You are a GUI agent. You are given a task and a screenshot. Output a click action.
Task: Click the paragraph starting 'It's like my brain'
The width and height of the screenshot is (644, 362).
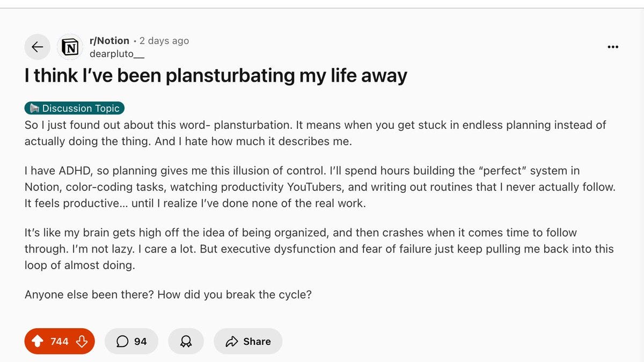319,249
